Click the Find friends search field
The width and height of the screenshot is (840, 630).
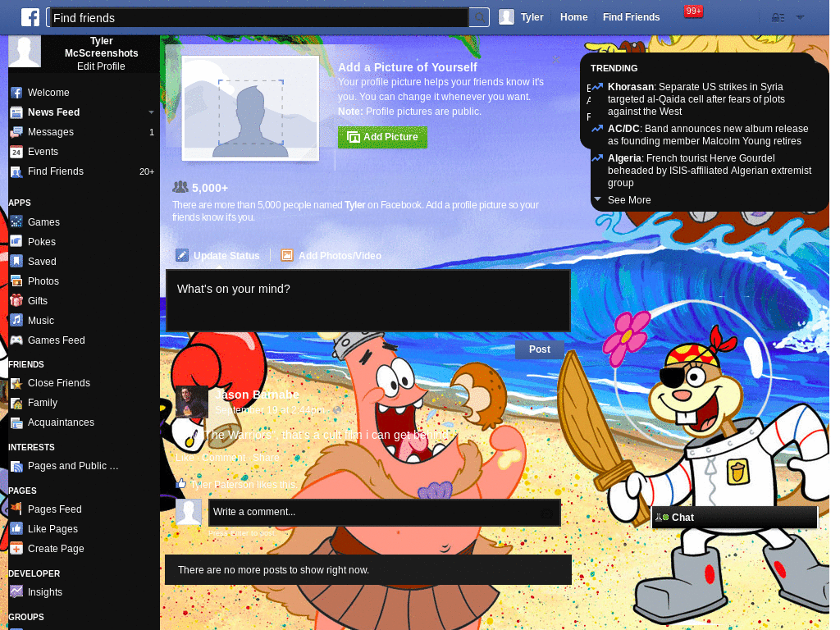[x=258, y=18]
